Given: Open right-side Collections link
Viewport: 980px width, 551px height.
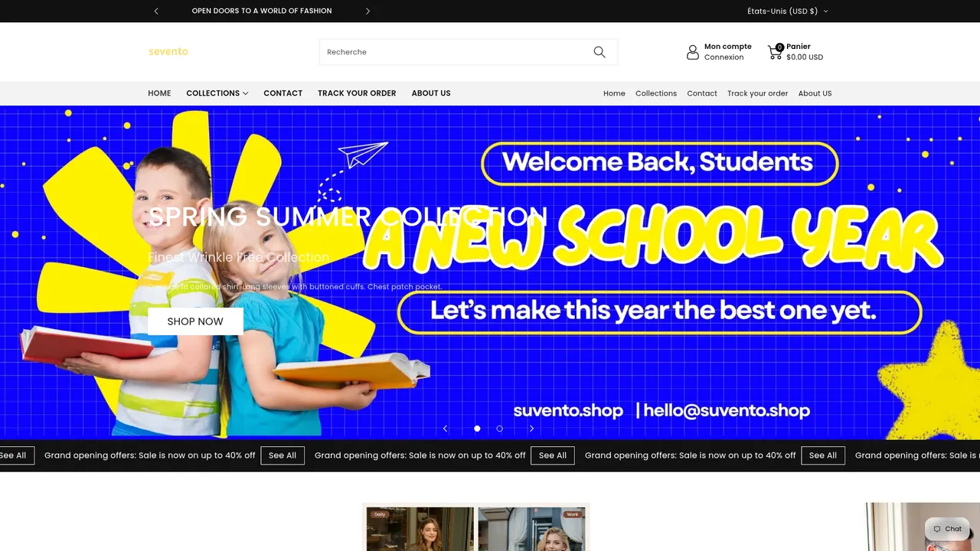Looking at the screenshot, I should (x=656, y=93).
